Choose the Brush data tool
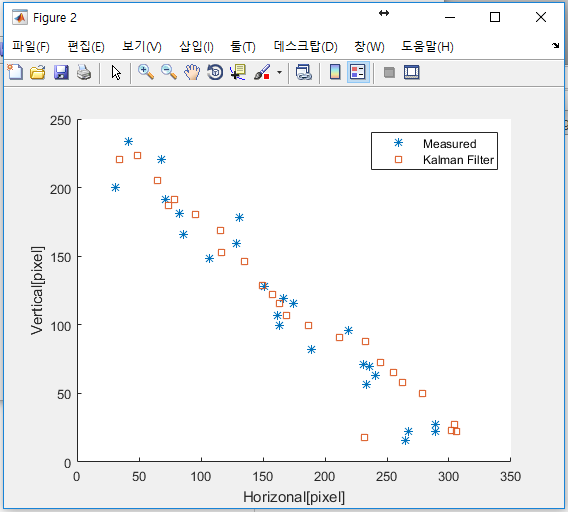 point(262,72)
